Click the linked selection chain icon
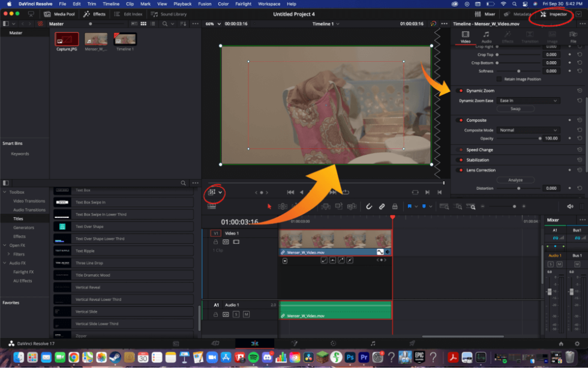 [x=382, y=206]
